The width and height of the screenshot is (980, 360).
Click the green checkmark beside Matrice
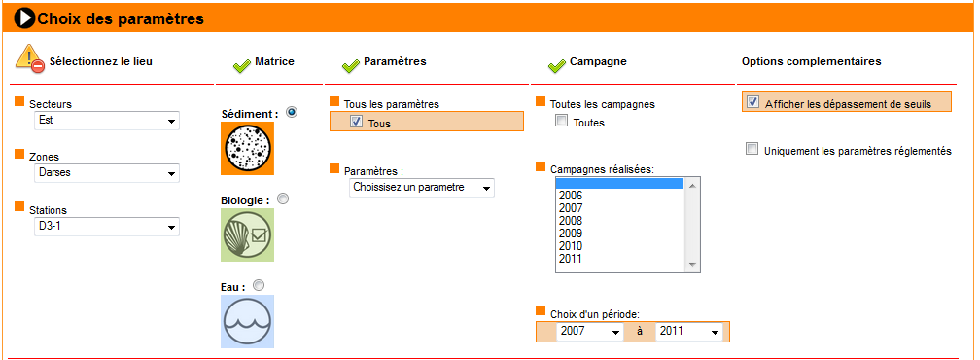pos(241,65)
